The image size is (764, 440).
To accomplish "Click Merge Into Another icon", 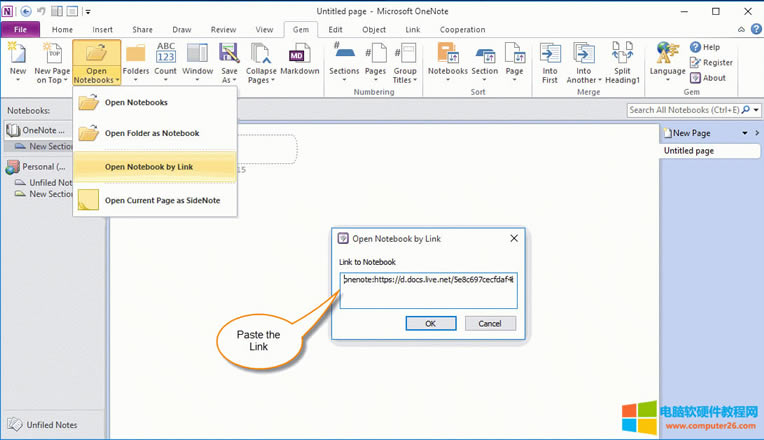I will [583, 53].
